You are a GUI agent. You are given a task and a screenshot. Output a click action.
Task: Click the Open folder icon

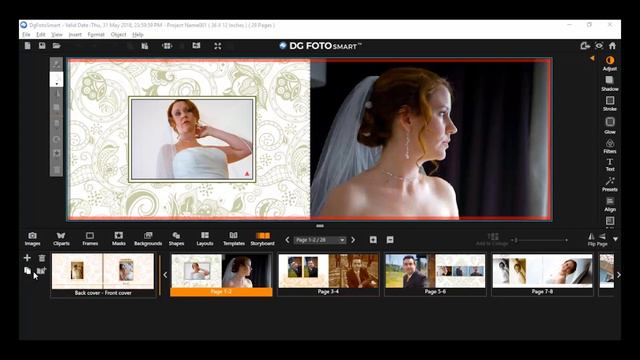click(56, 46)
